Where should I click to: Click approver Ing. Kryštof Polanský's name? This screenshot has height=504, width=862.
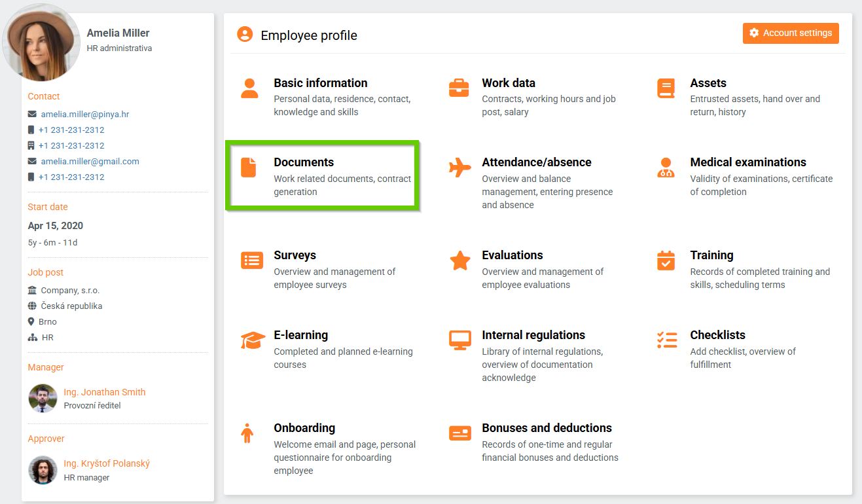pos(107,463)
